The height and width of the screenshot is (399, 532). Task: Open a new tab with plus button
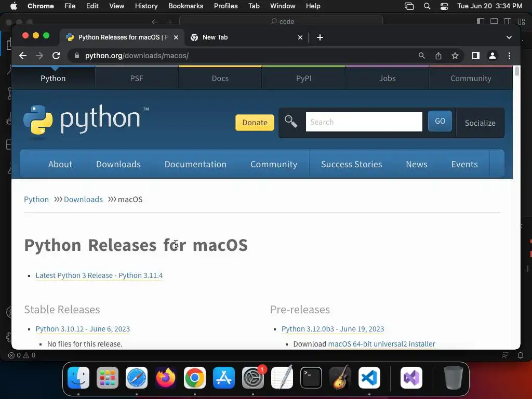click(x=320, y=37)
